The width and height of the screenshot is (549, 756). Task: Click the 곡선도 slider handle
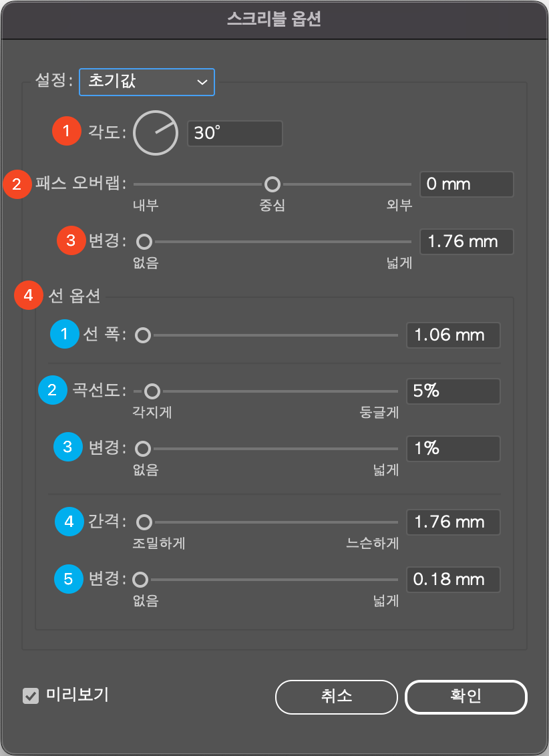152,391
